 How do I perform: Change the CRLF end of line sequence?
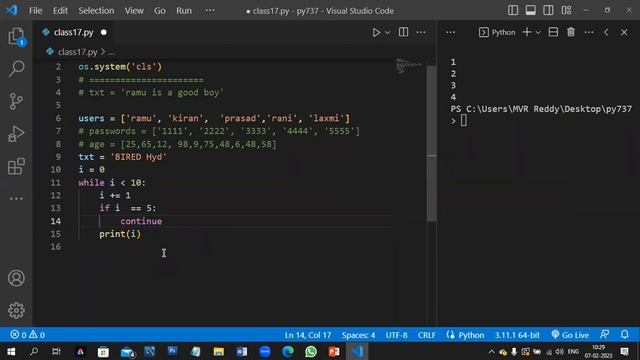(x=427, y=335)
